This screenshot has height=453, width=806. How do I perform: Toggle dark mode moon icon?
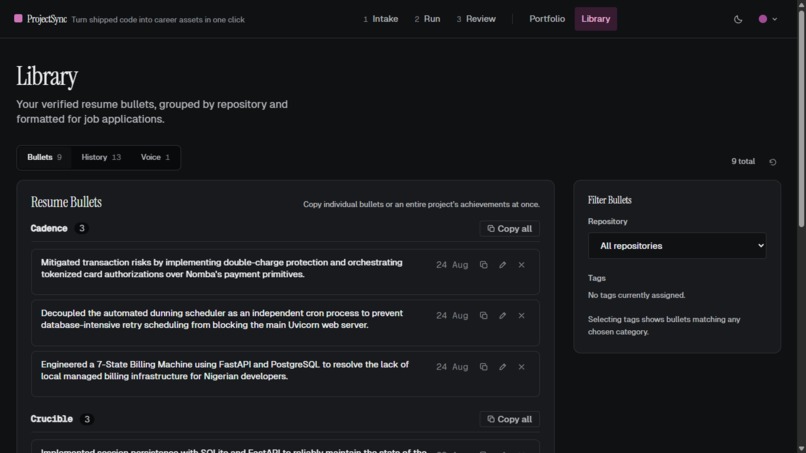coord(738,19)
